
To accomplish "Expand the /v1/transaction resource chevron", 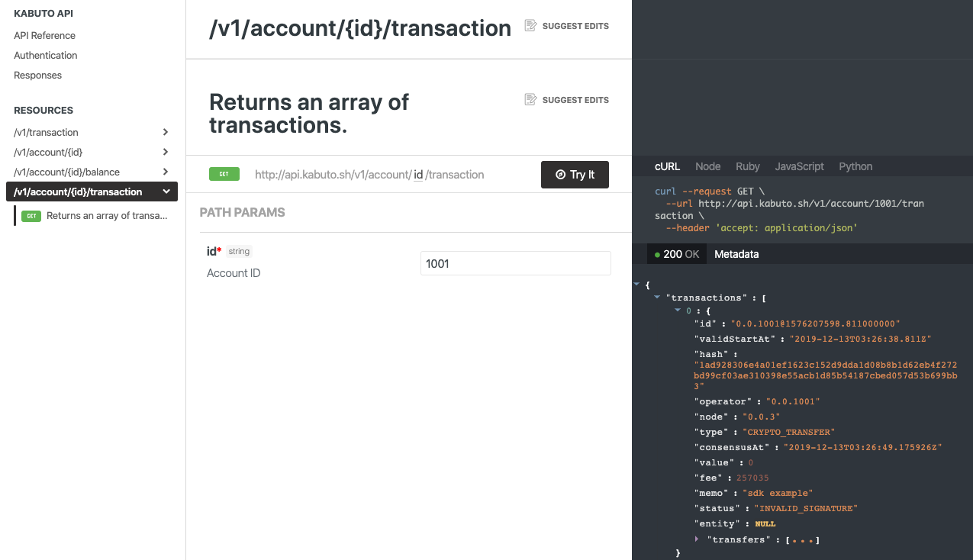I will coord(166,132).
